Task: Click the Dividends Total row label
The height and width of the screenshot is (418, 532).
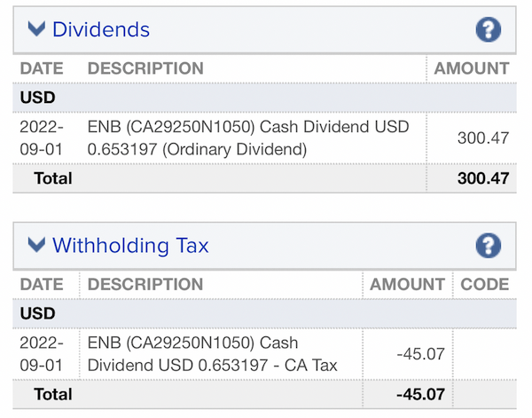Action: [53, 178]
